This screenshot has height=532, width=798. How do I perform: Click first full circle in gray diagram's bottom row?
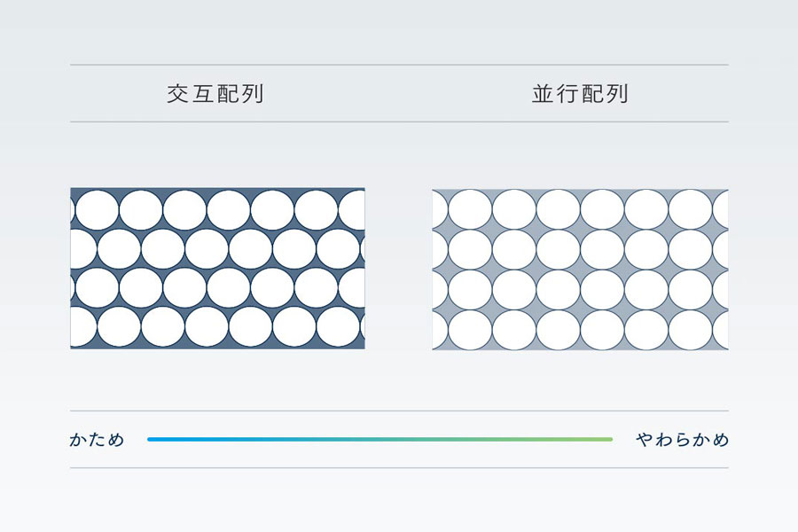[470, 331]
